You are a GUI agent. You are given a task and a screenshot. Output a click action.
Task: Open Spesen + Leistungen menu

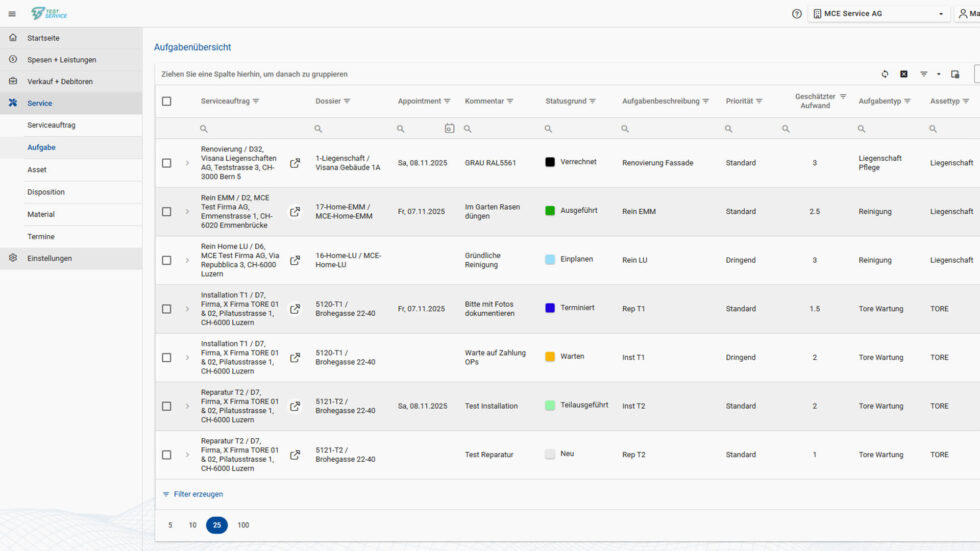click(71, 60)
